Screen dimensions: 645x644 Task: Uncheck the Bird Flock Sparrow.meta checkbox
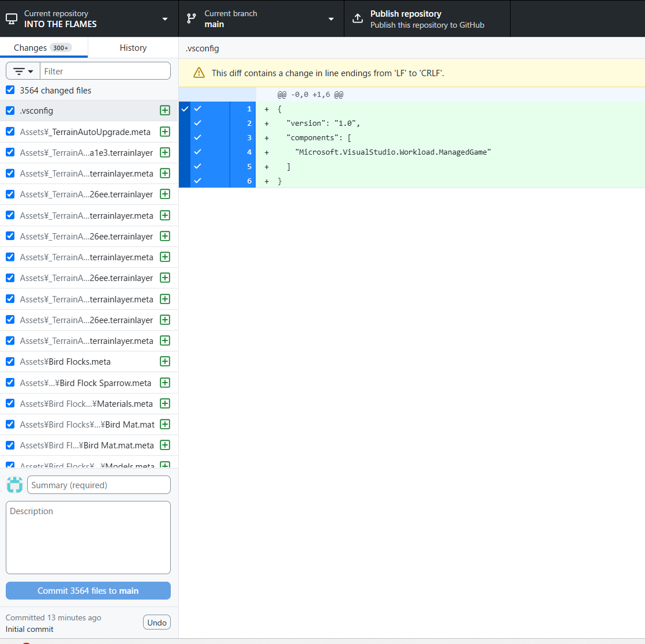point(10,383)
